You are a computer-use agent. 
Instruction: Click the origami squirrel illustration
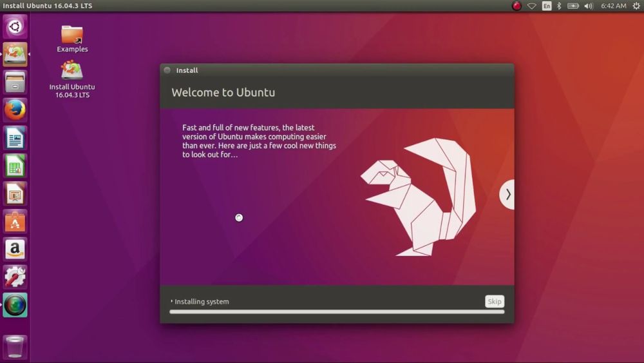click(419, 197)
